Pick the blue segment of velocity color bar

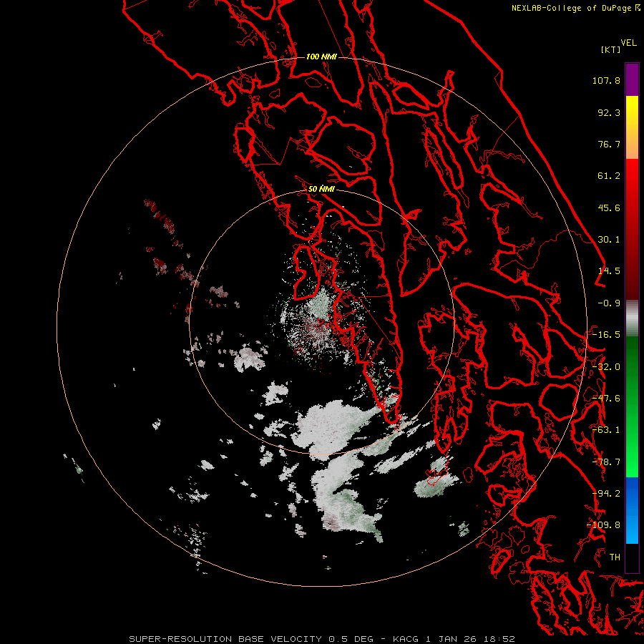point(632,510)
